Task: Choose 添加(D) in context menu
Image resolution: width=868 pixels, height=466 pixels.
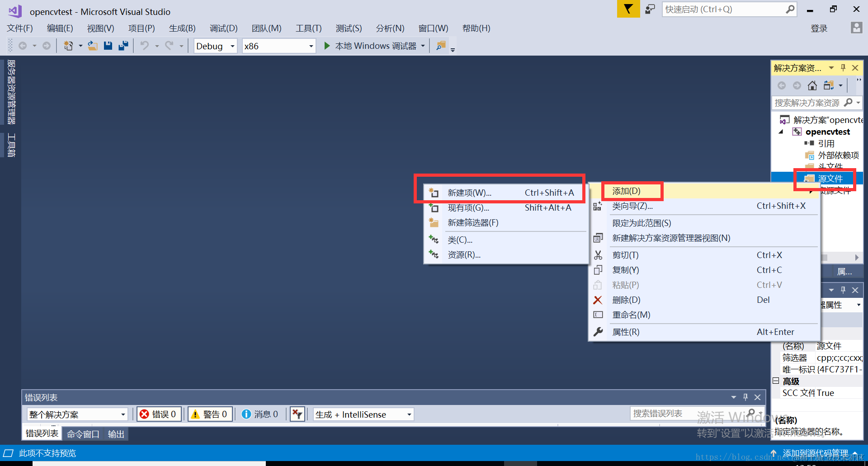Action: [x=705, y=191]
